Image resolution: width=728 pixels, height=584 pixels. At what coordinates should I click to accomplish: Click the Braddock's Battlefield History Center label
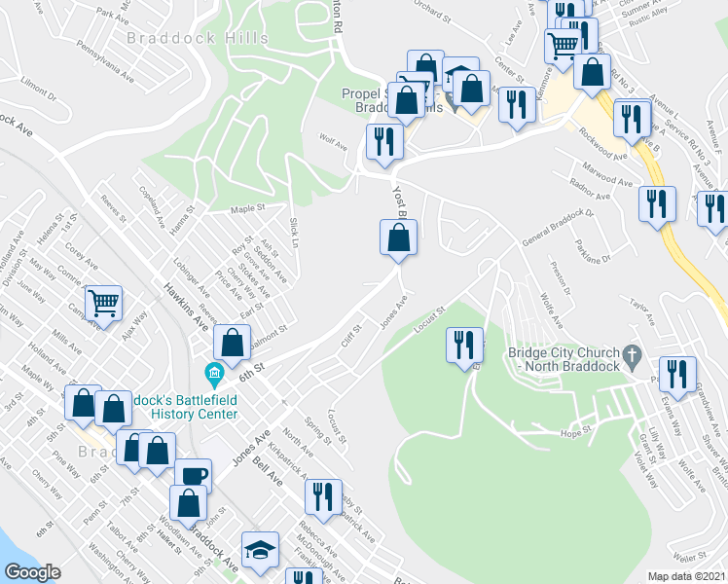(x=188, y=407)
